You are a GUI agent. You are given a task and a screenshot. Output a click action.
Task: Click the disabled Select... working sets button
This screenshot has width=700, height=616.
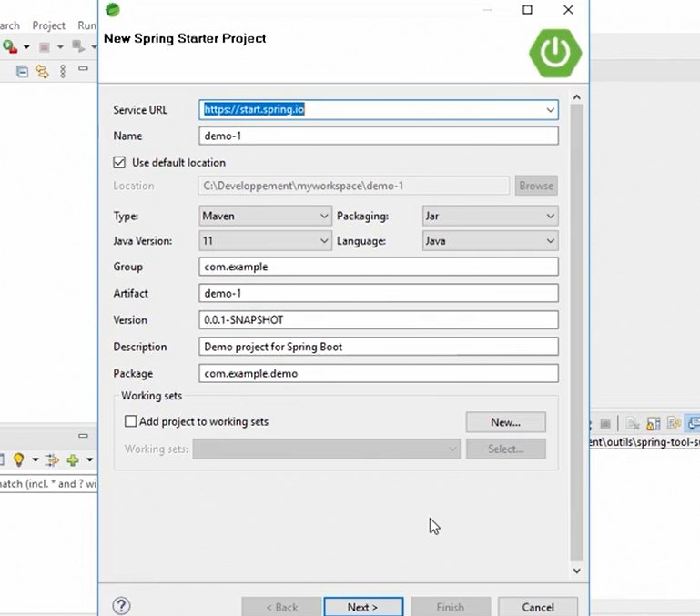coord(506,449)
